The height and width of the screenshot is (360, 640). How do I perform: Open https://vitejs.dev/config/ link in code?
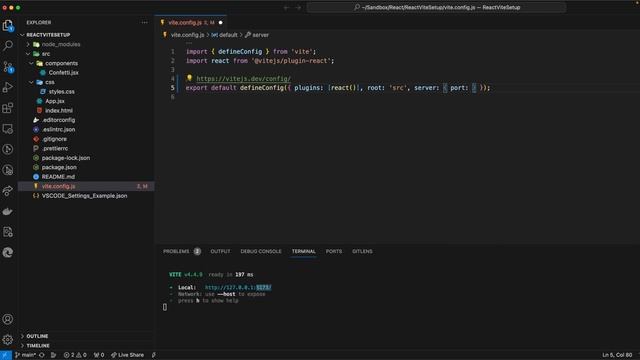tap(244, 79)
